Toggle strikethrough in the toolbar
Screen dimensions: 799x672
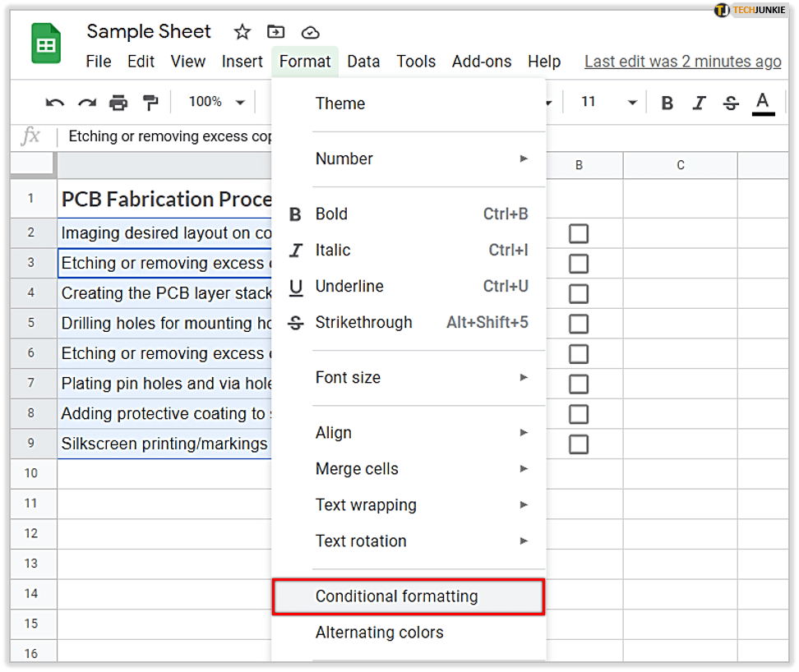coord(731,103)
